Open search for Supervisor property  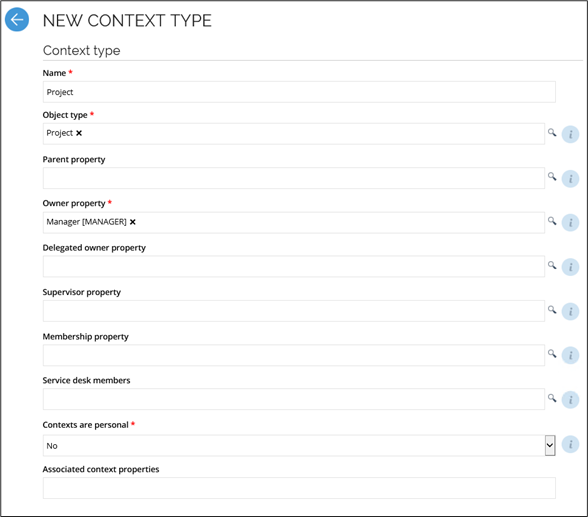tap(552, 309)
